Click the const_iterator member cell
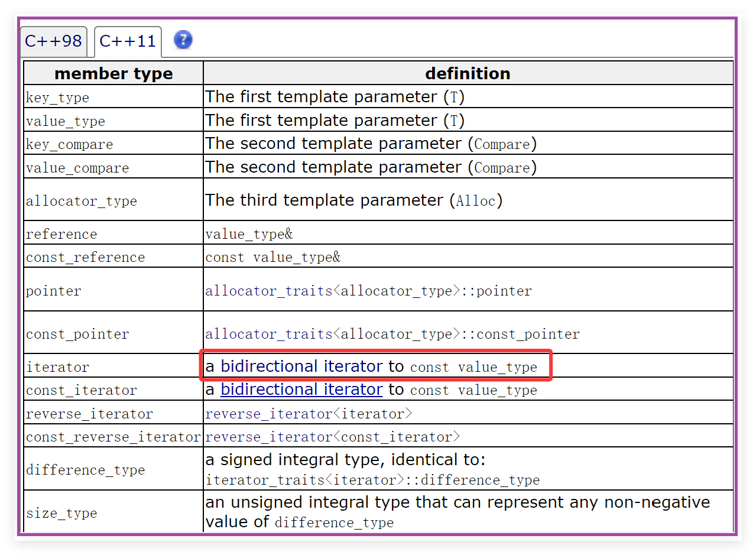The image size is (756, 555). (113, 390)
